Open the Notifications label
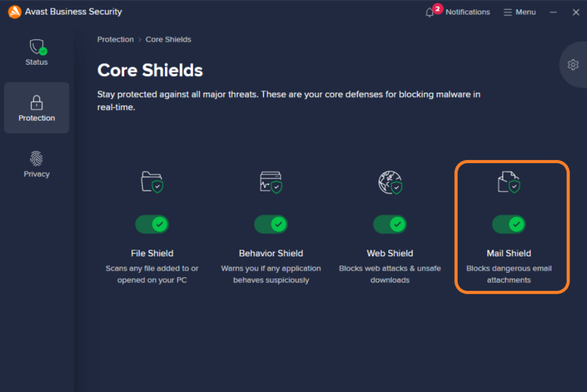Image resolution: width=587 pixels, height=392 pixels. [x=468, y=12]
